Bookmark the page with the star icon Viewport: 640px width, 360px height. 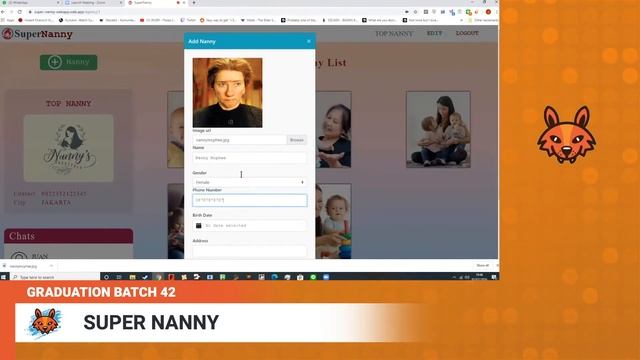(x=416, y=12)
